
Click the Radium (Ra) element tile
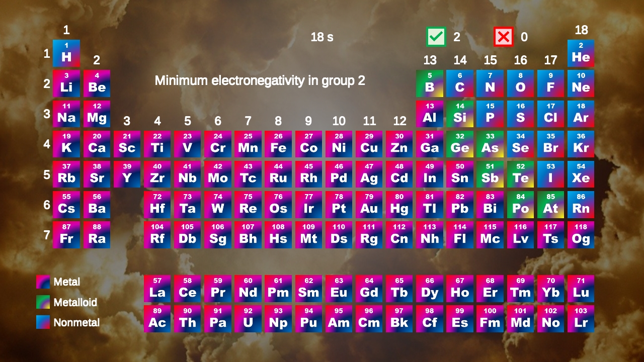click(97, 235)
